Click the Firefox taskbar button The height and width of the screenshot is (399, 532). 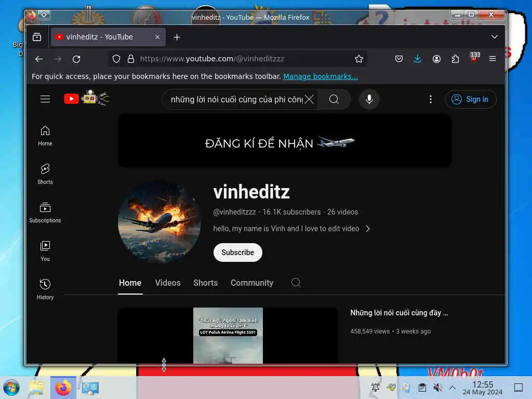click(63, 388)
